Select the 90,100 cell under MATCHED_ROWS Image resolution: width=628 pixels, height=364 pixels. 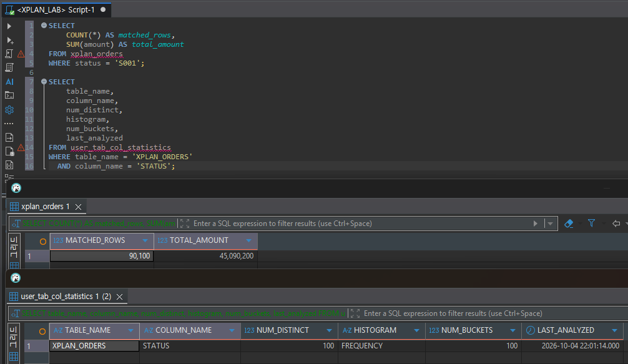102,256
